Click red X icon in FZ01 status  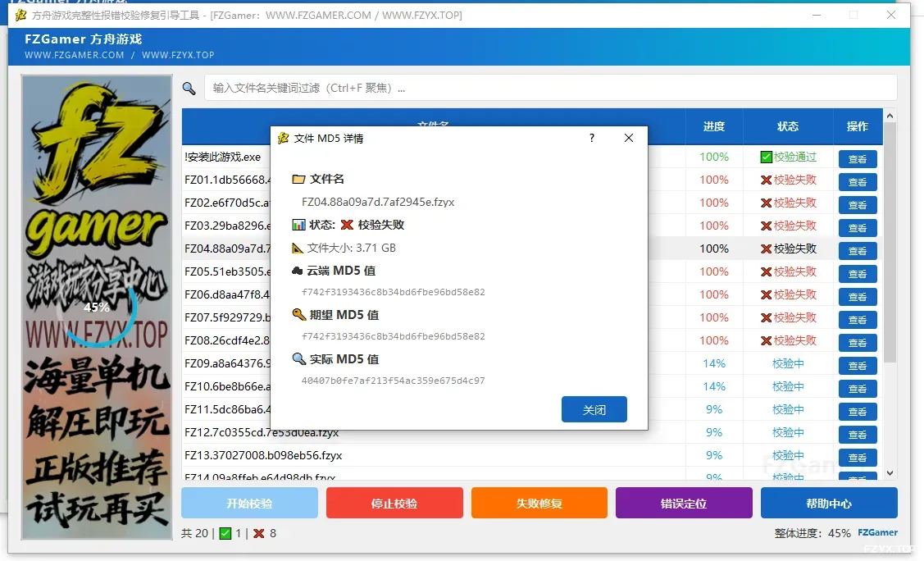(x=766, y=180)
